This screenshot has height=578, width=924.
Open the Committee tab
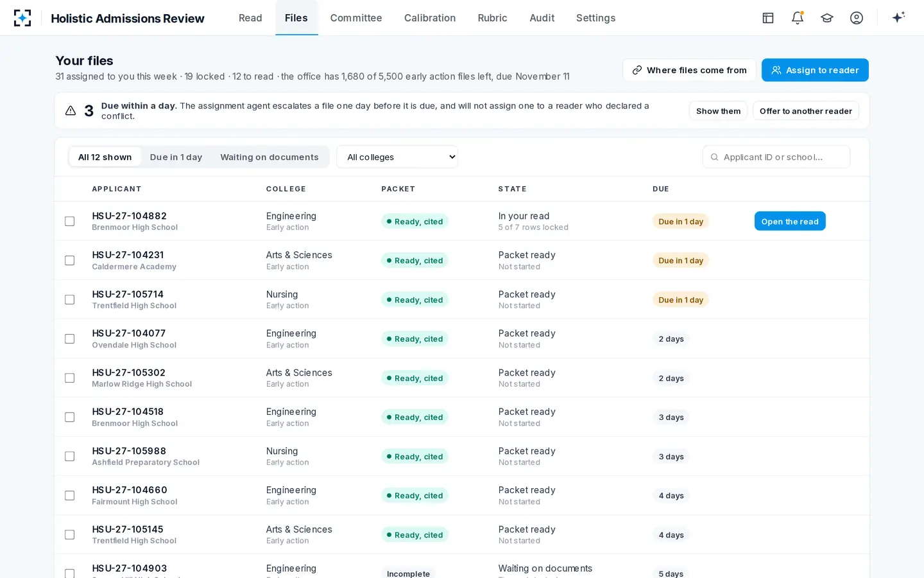point(356,18)
